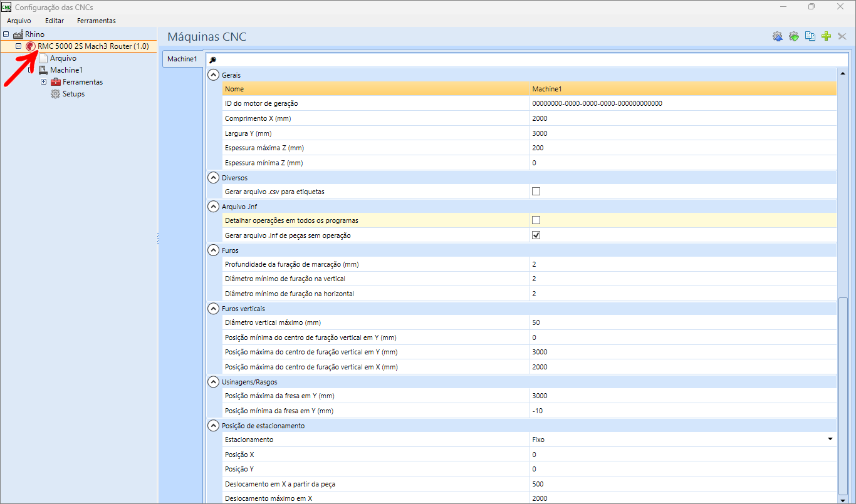The height and width of the screenshot is (504, 856).
Task: Collapse the Diversos section
Action: pyautogui.click(x=213, y=178)
